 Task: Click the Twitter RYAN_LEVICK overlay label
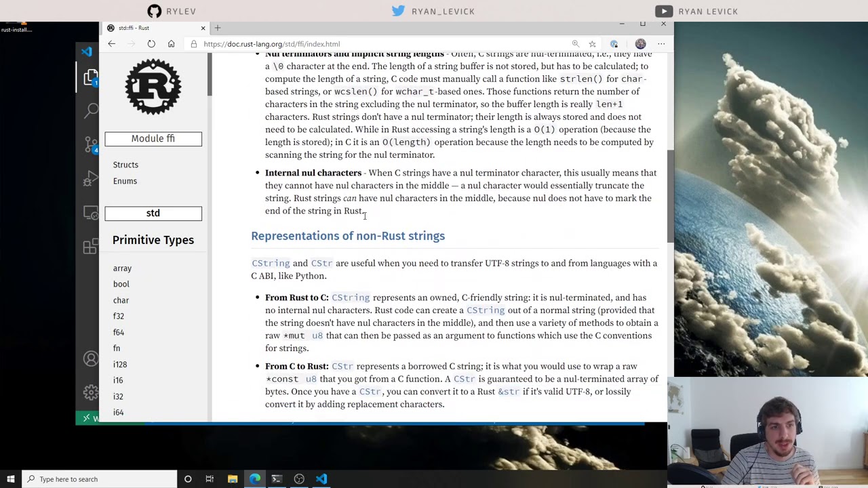pos(433,11)
